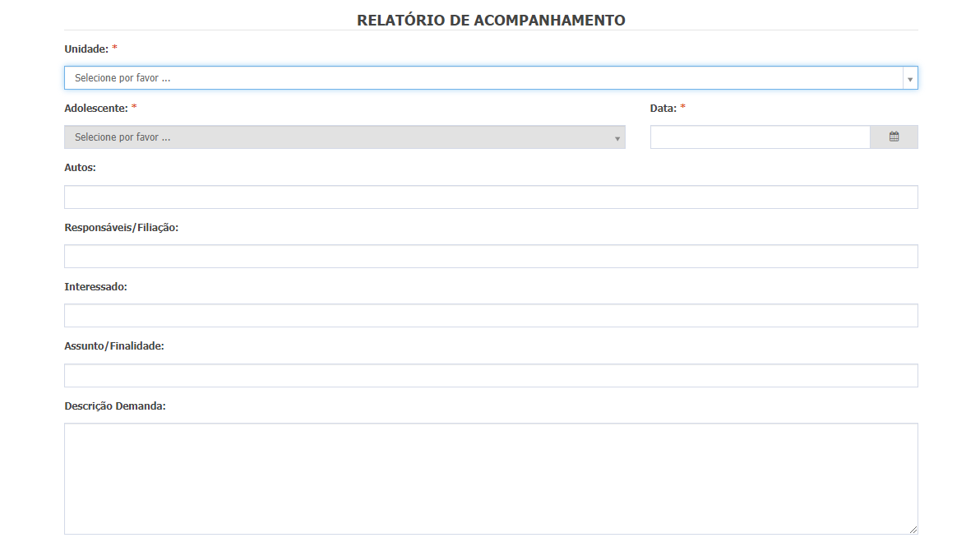Click the 'Data:' field label

click(663, 108)
